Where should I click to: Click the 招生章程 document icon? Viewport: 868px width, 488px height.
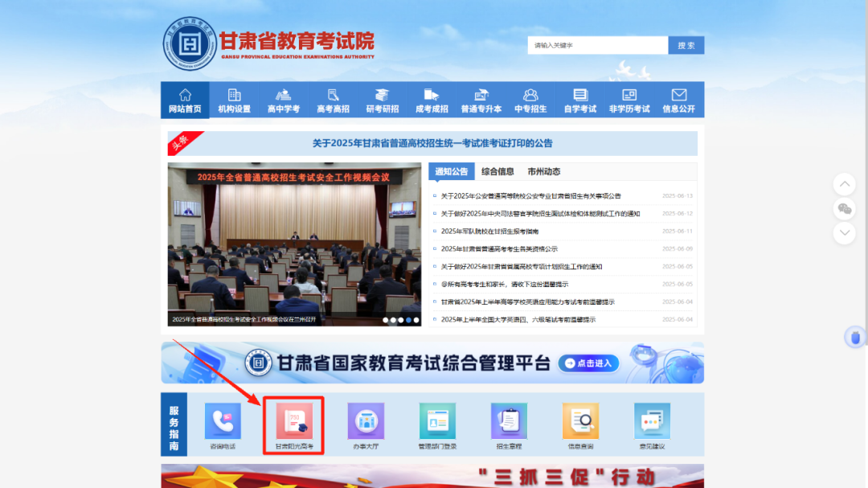[x=509, y=421]
